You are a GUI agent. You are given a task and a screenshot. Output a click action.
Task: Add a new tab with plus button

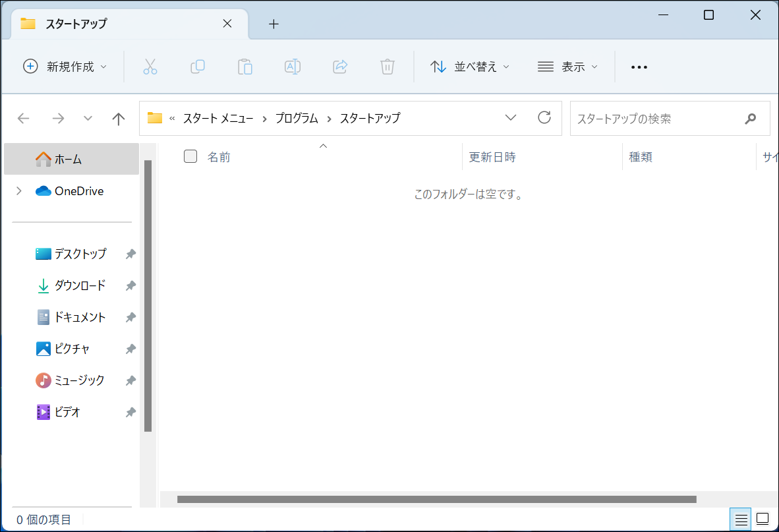(x=274, y=24)
